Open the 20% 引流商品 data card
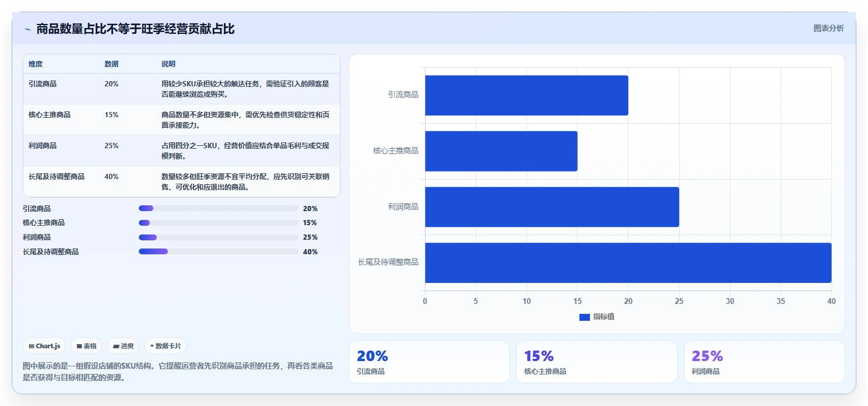The image size is (868, 406). coord(429,362)
